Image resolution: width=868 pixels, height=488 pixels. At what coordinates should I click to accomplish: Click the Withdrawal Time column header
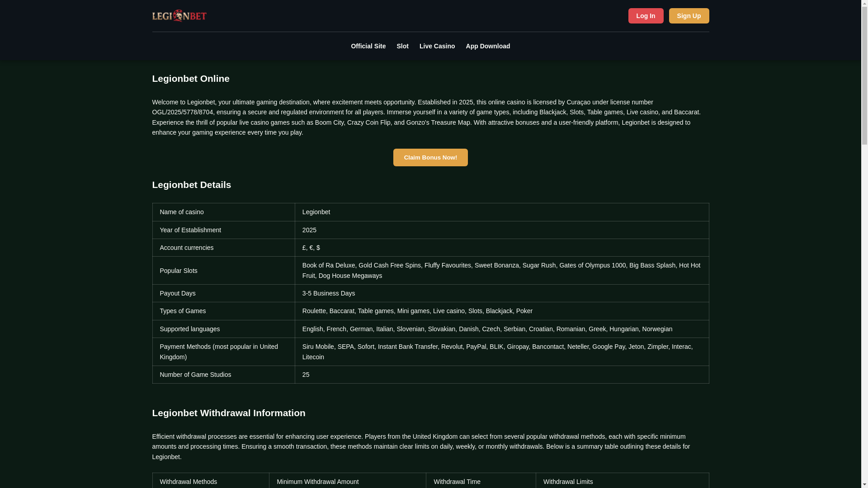[481, 481]
